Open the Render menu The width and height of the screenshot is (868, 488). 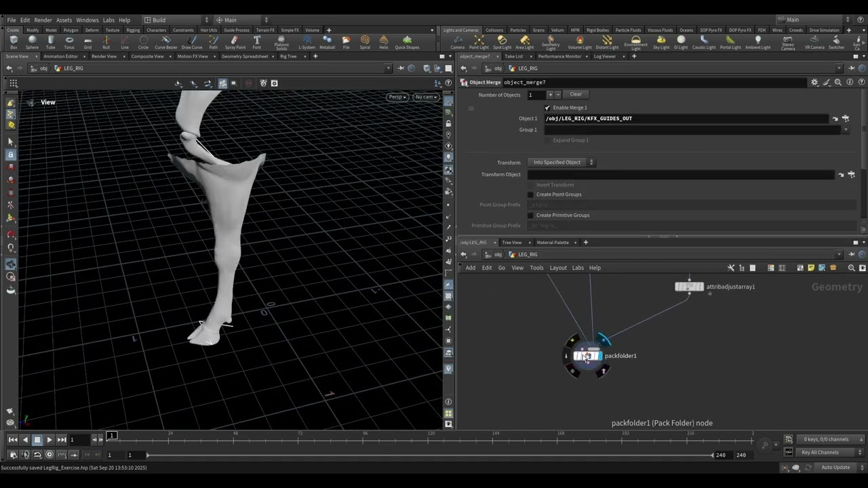click(x=43, y=20)
